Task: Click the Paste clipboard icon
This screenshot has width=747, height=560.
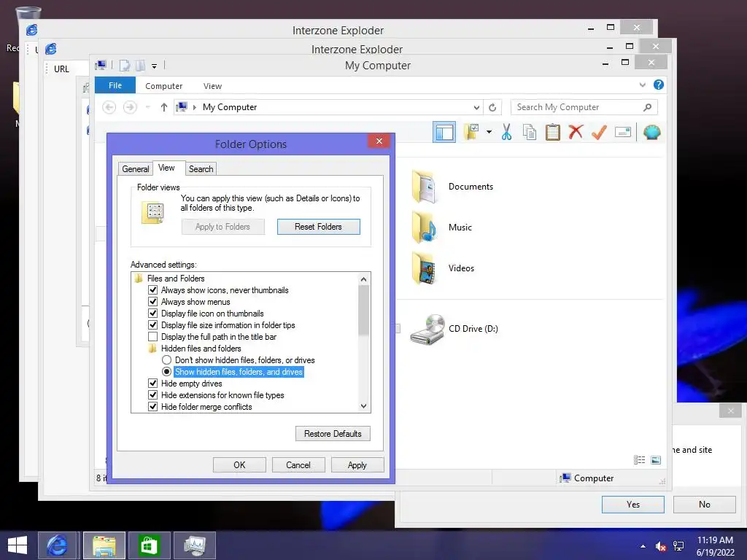Action: [x=553, y=132]
